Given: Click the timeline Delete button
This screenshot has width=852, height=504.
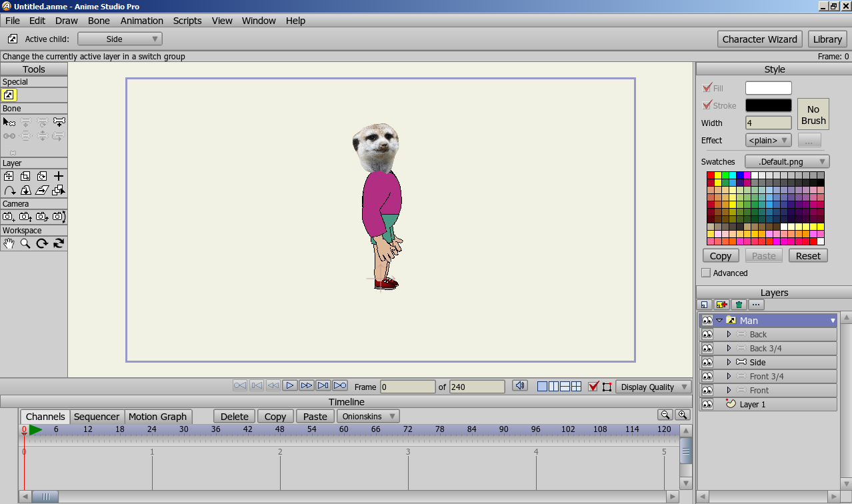Looking at the screenshot, I should (234, 416).
